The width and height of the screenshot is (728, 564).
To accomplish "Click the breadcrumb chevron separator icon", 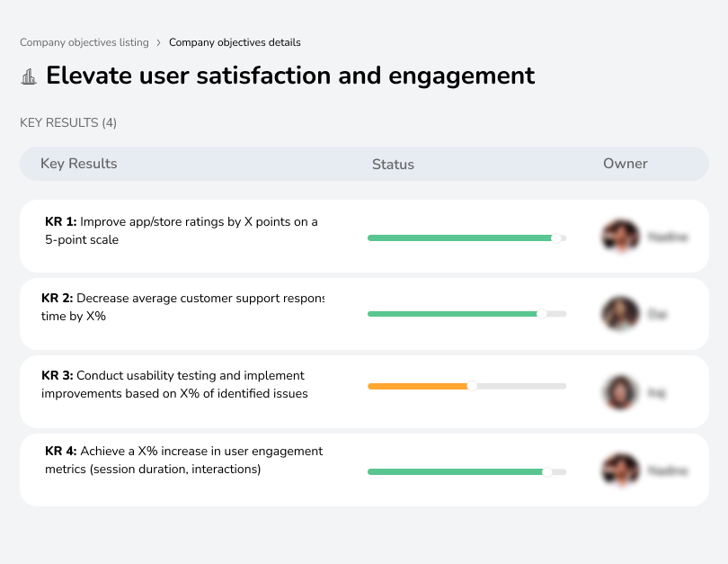I will coord(160,42).
